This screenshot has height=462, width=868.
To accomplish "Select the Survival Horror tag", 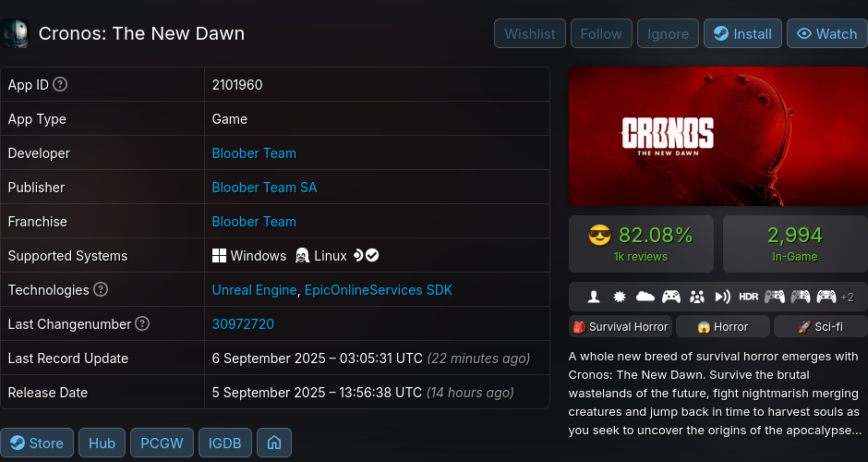I will (620, 326).
